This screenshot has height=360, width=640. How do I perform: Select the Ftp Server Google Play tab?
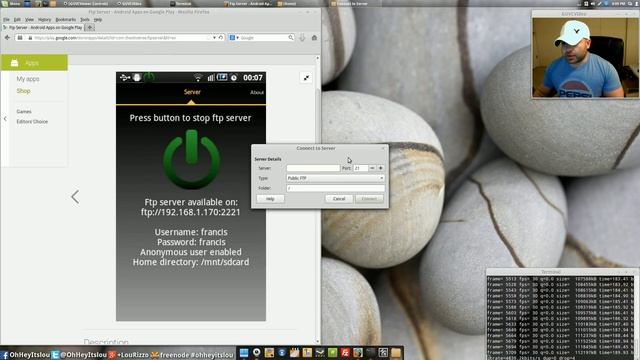pos(43,28)
